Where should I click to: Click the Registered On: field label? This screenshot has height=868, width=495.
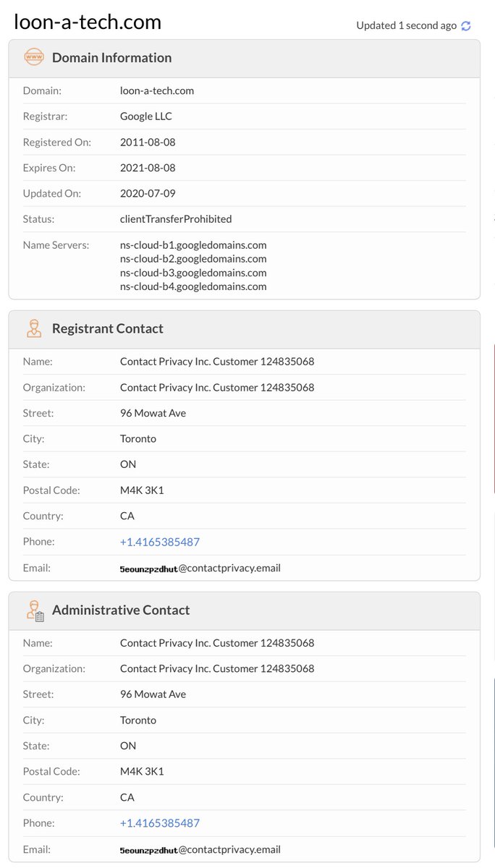(x=57, y=142)
